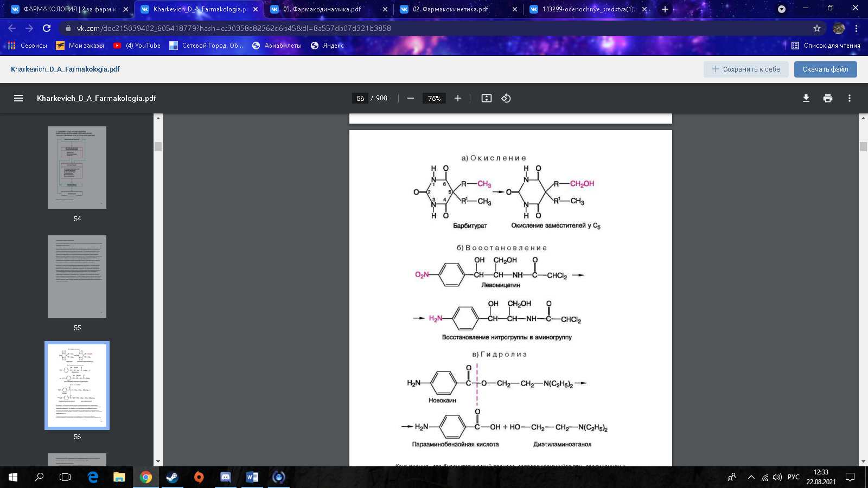Image resolution: width=868 pixels, height=488 pixels.
Task: Open the tab search dropdown arrow
Action: [782, 9]
